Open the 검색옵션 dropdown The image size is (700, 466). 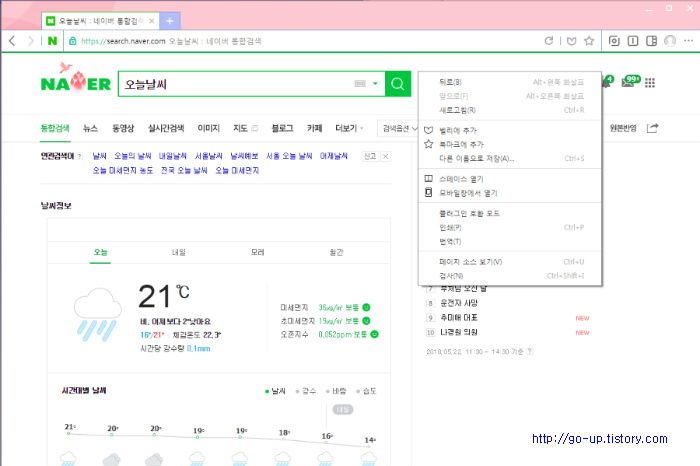point(399,129)
